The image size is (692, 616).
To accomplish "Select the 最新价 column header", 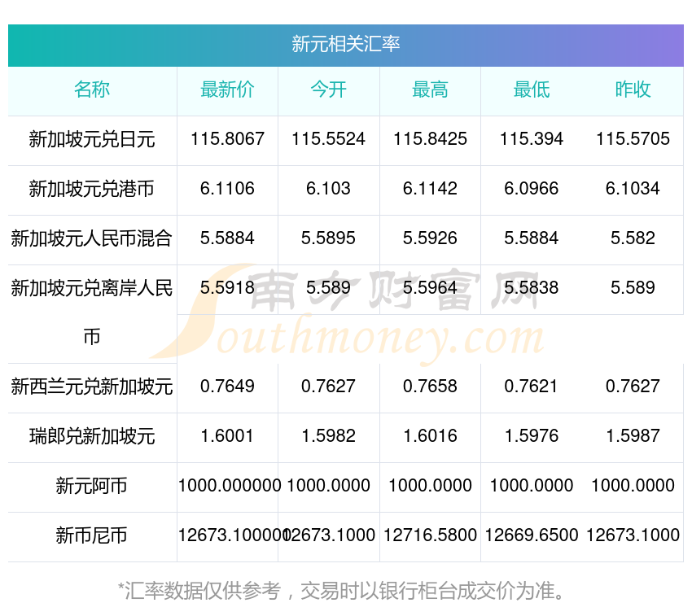I will (227, 90).
